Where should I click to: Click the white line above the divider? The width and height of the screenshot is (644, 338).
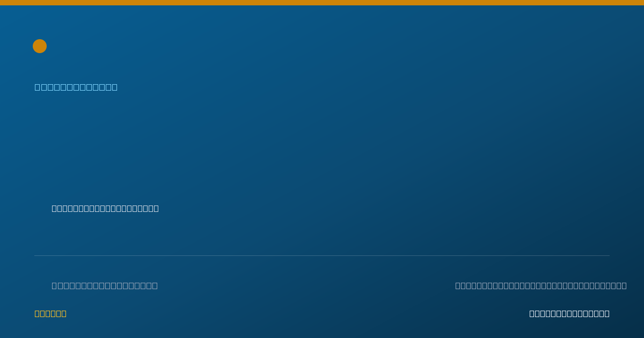105,208
